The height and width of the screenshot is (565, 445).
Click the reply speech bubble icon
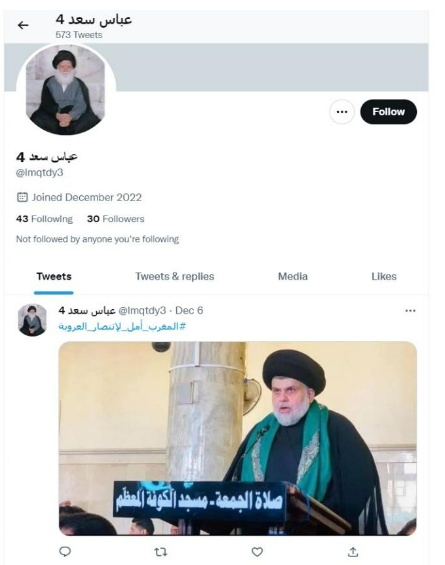65,551
